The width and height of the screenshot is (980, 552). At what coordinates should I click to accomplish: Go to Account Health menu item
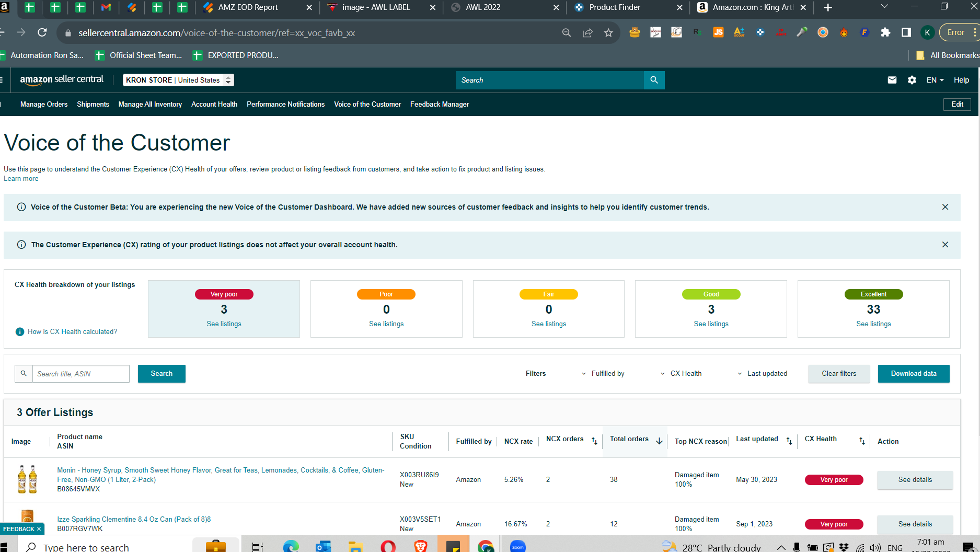pos(214,105)
